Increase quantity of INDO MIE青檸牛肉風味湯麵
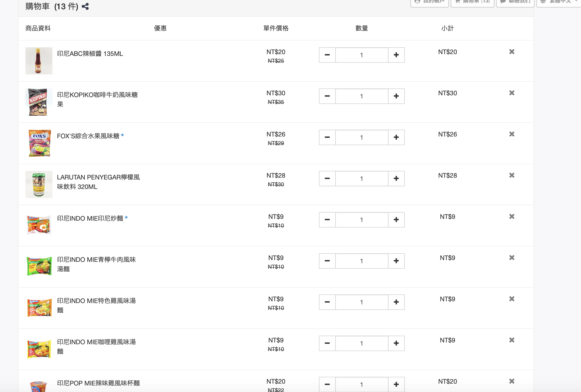 pos(396,261)
